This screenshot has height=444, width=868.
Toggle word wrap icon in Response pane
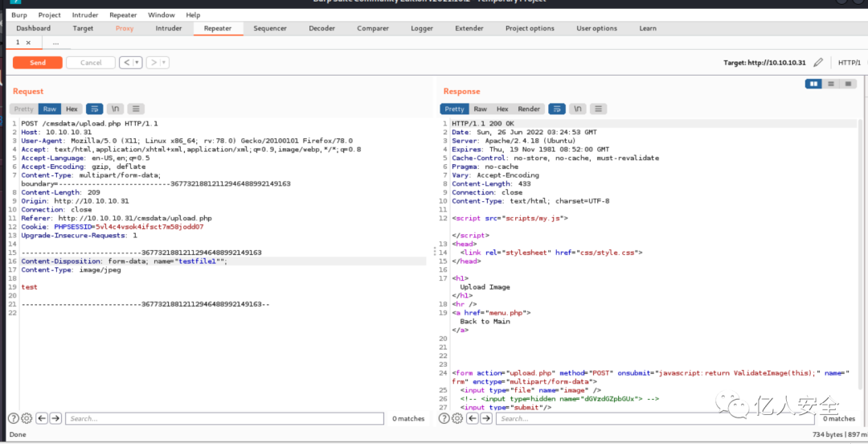click(557, 109)
